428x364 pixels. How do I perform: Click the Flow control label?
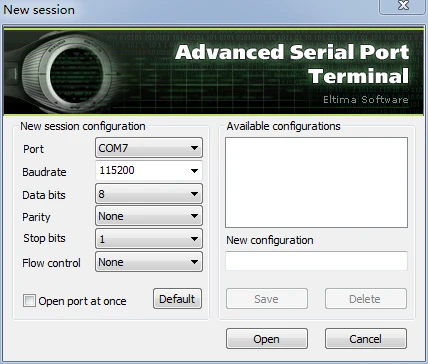[51, 263]
